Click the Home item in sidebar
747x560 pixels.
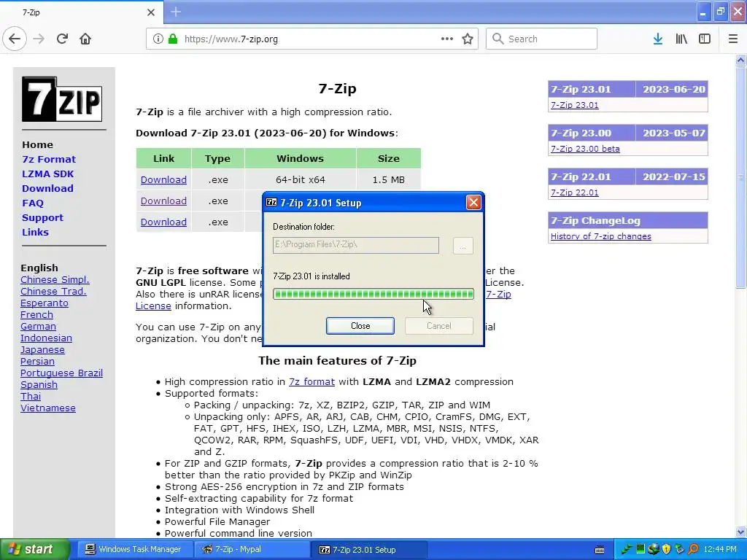(x=38, y=145)
